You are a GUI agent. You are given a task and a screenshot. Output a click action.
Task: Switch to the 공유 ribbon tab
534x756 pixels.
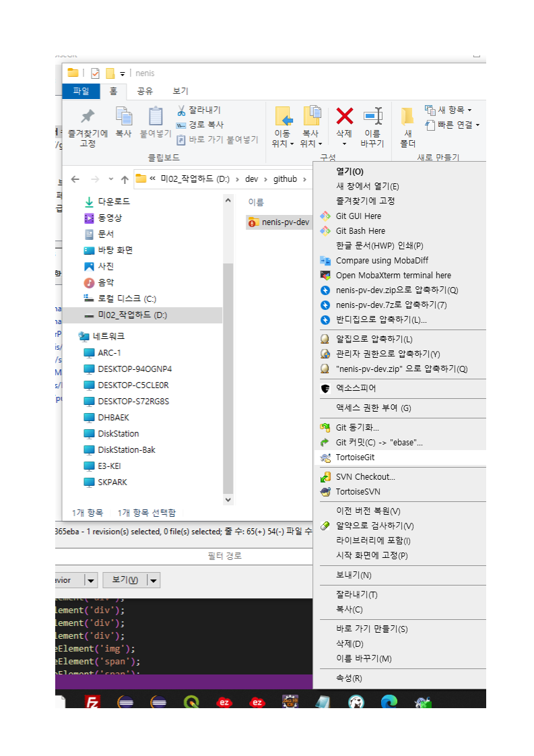[x=145, y=91]
